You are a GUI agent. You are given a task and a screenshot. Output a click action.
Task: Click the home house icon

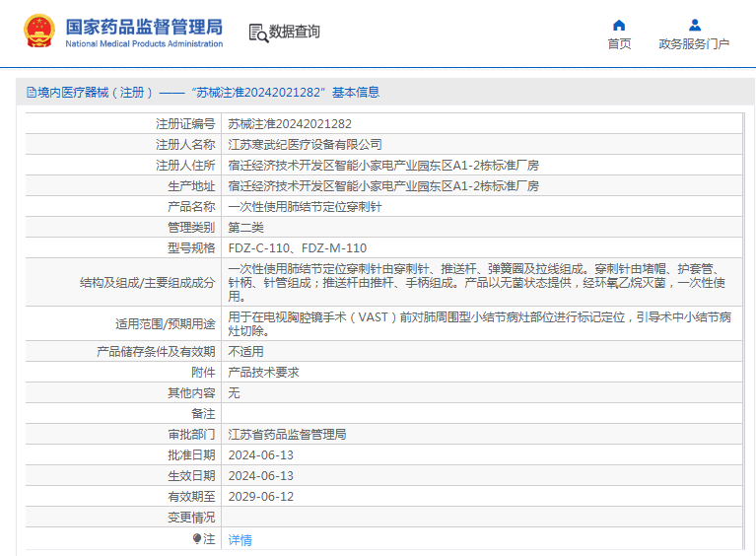pos(619,25)
